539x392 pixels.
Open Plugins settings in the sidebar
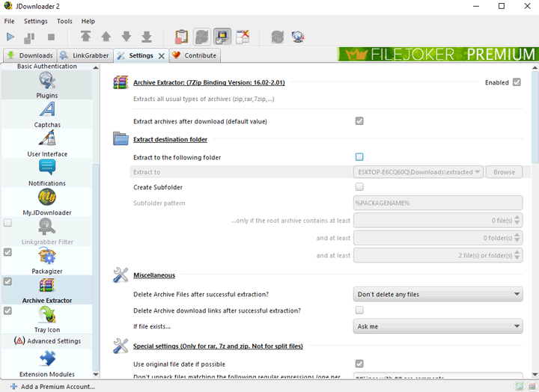coord(47,85)
